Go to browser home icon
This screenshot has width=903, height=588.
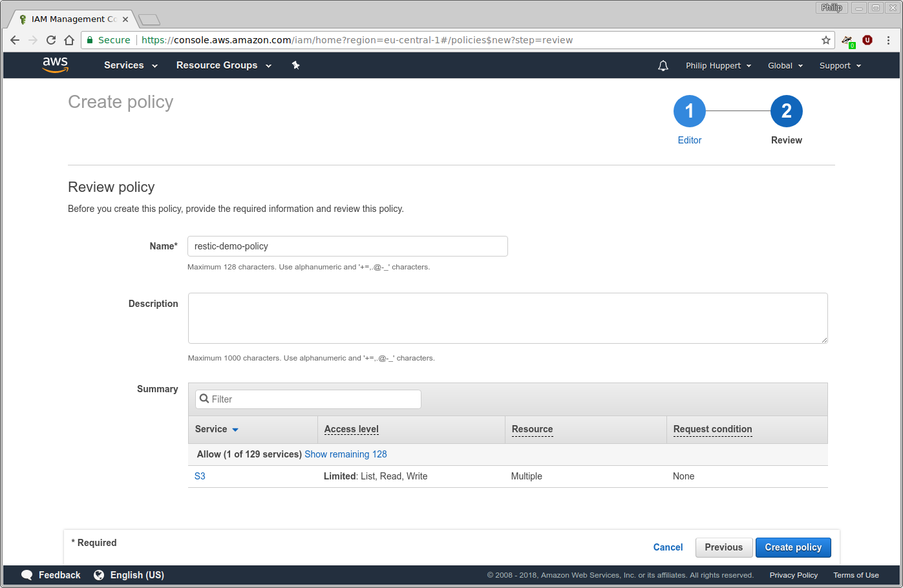point(69,40)
